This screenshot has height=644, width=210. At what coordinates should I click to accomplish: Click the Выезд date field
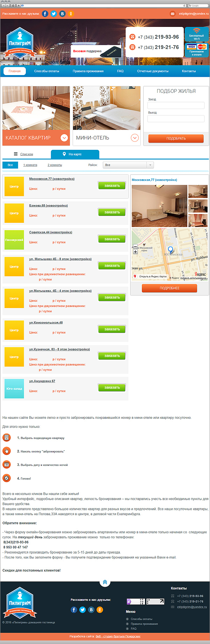(176, 118)
